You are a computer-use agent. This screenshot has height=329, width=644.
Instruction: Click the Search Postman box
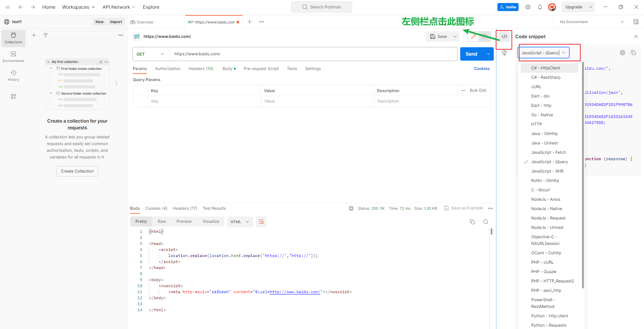(322, 7)
